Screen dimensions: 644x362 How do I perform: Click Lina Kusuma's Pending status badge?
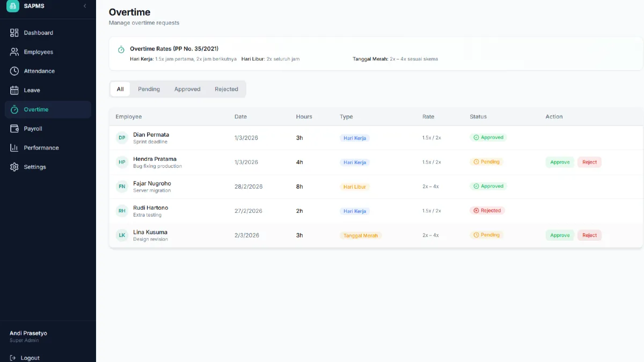pos(487,235)
